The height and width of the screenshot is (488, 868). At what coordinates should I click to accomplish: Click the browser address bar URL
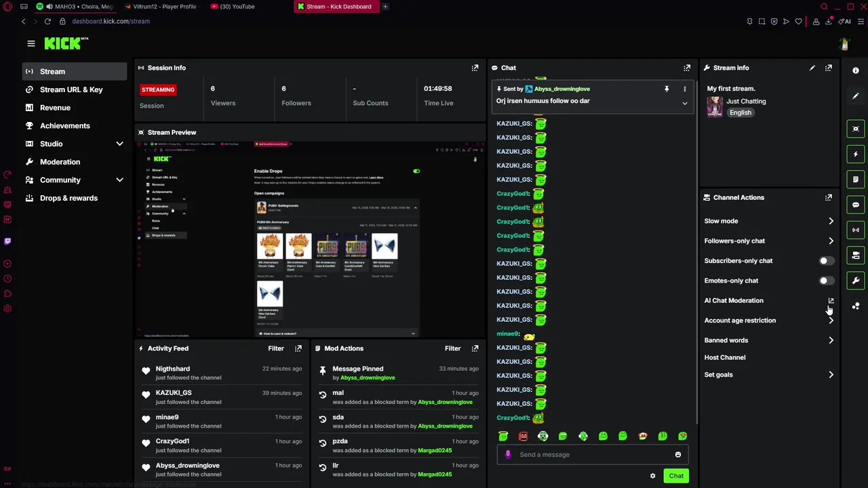[111, 21]
